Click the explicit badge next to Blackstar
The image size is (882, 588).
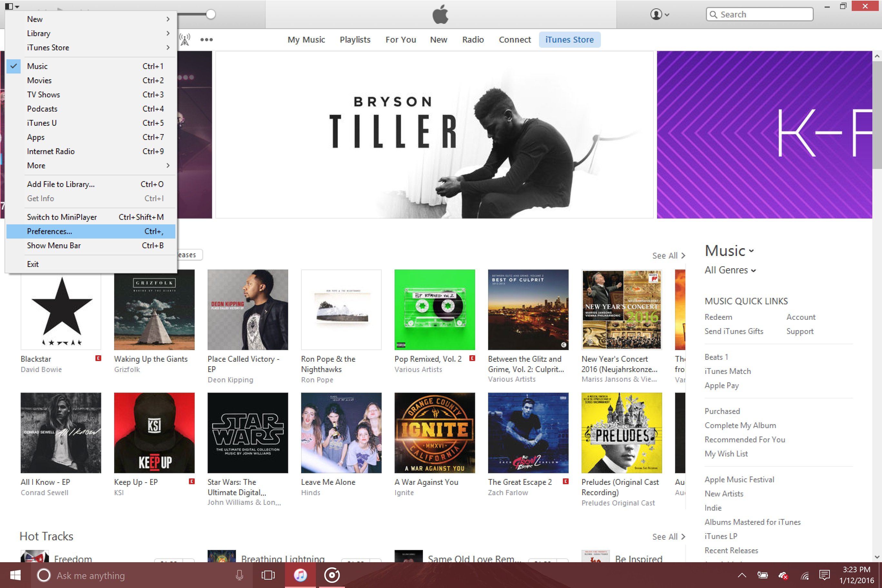tap(98, 358)
